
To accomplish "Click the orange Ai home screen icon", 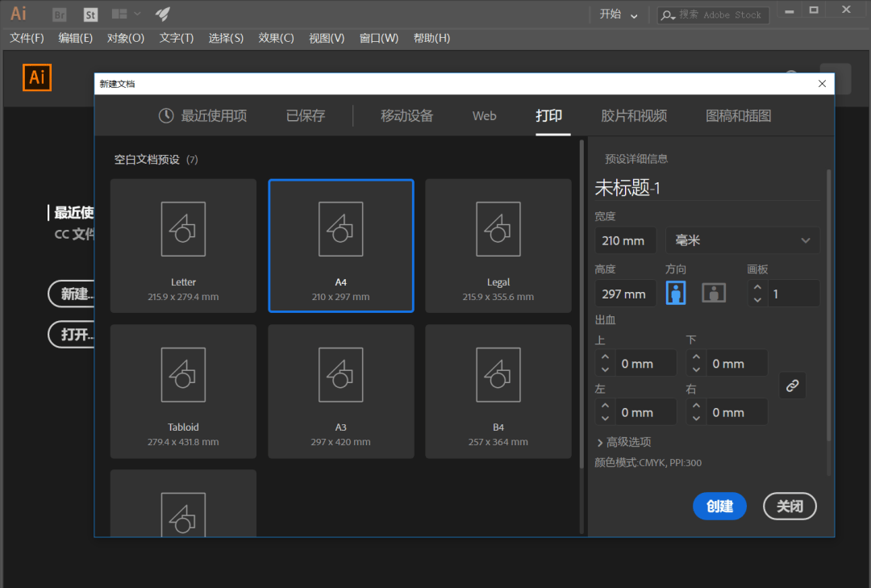I will tap(36, 77).
